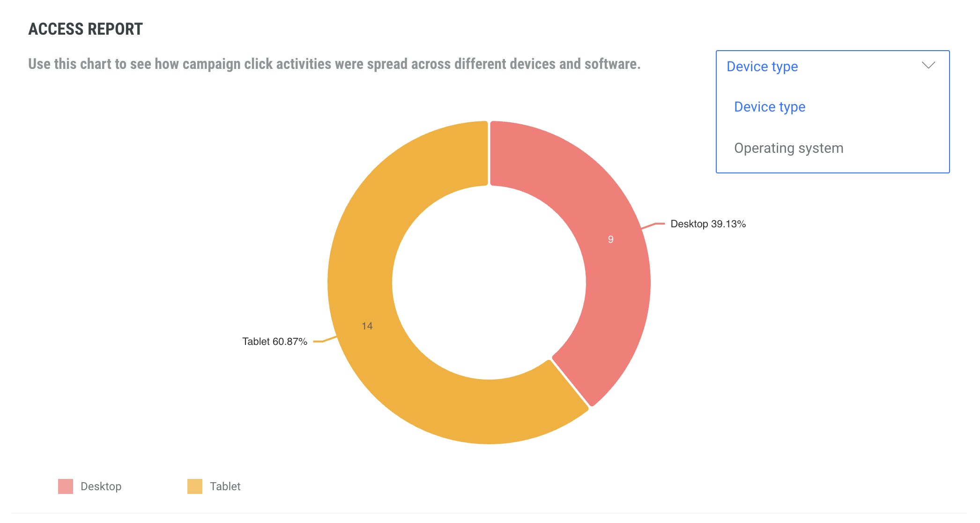Click the Tablet label leader line
Image resolution: width=980 pixels, height=523 pixels.
(324, 340)
